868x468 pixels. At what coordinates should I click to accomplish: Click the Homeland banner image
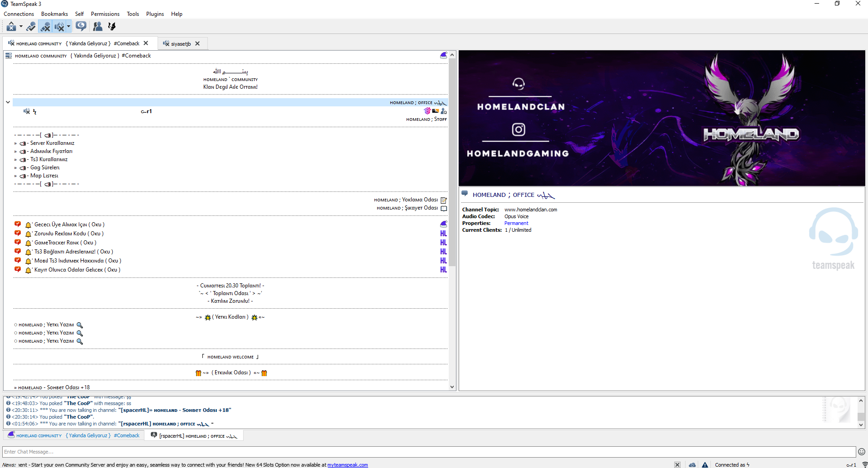point(662,118)
